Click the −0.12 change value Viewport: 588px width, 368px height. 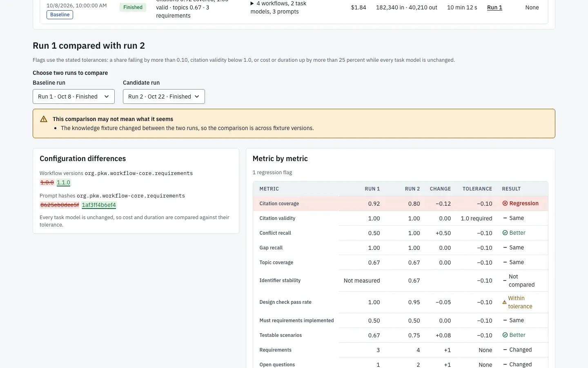pyautogui.click(x=443, y=204)
